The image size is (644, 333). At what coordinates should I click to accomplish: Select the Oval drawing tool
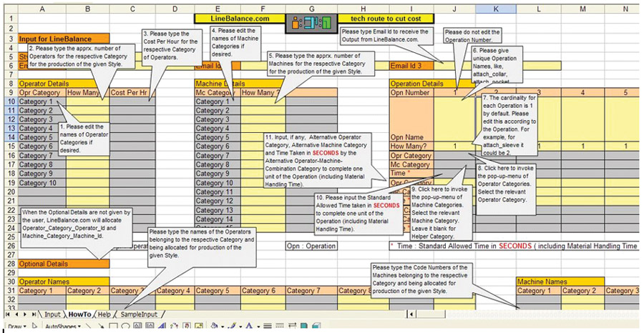tap(125, 326)
